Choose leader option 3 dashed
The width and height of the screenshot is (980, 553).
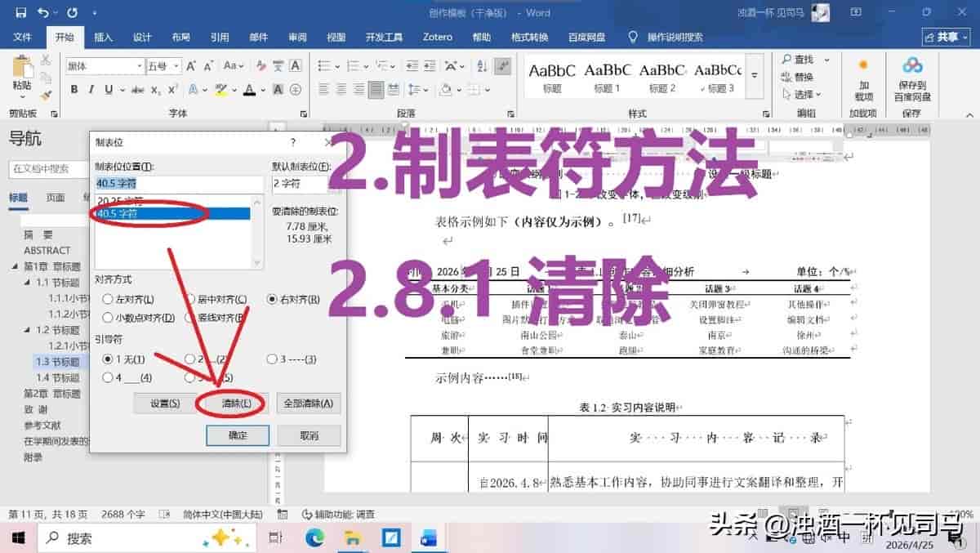coord(292,359)
